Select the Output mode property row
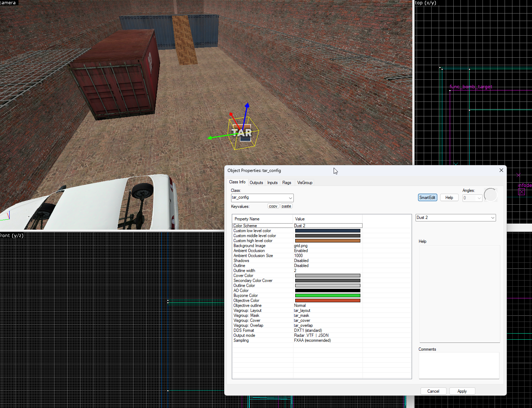The width and height of the screenshot is (532, 408). (297, 335)
